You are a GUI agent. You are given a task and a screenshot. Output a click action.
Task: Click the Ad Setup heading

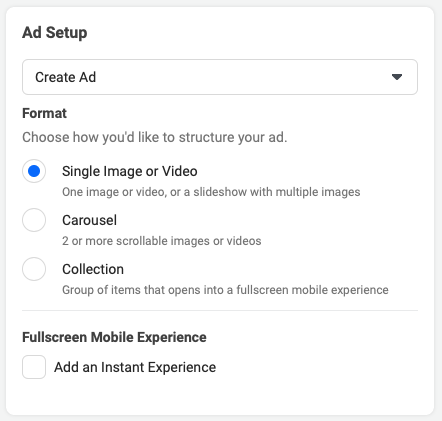click(x=55, y=33)
